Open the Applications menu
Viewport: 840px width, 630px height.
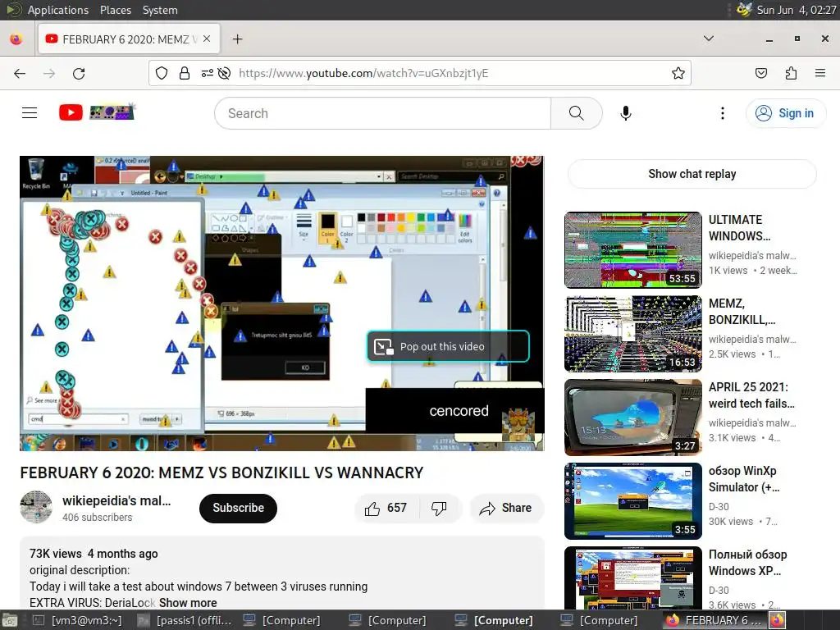[58, 10]
